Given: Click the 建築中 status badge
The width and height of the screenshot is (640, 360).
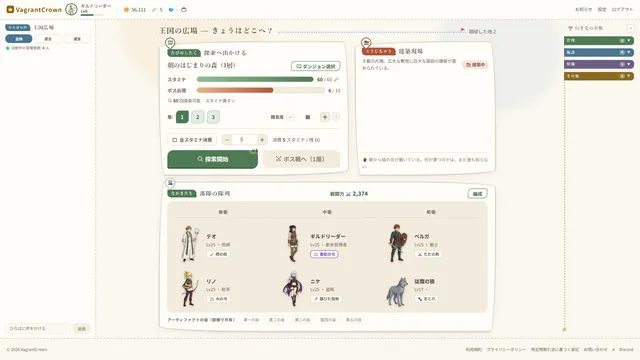Looking at the screenshot, I should click(x=476, y=65).
